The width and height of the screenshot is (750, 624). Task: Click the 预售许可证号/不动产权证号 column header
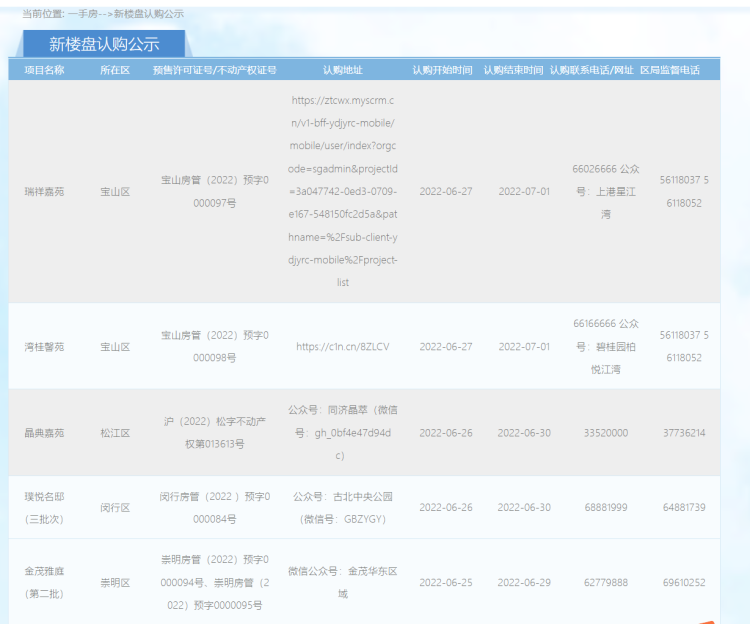pos(215,70)
